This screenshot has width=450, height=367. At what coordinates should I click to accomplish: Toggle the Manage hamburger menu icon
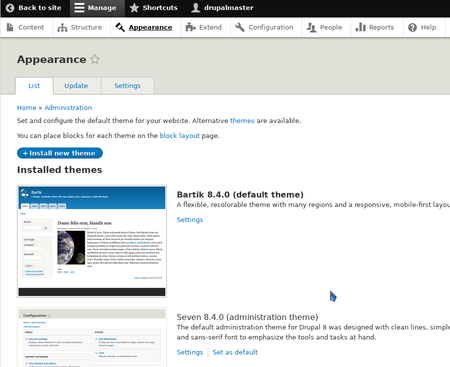pos(79,8)
